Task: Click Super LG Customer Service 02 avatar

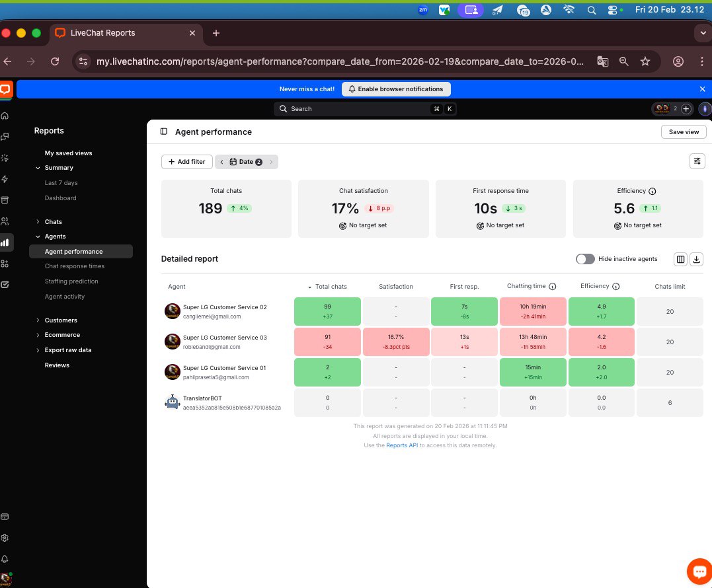Action: point(172,311)
